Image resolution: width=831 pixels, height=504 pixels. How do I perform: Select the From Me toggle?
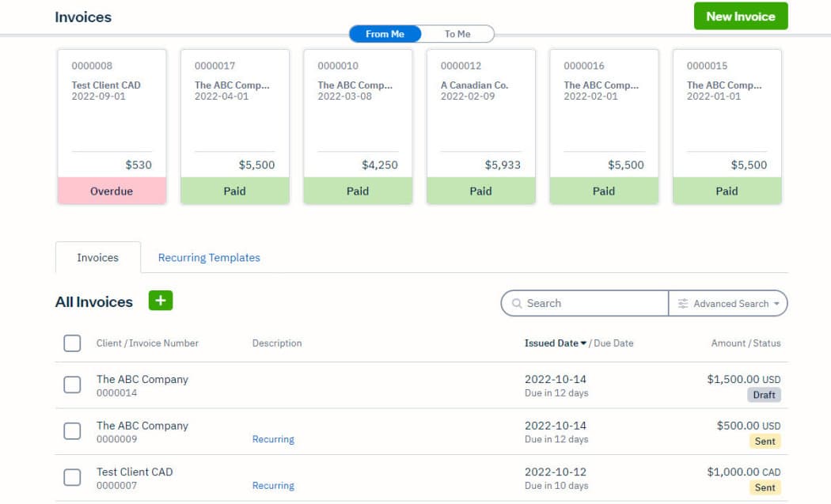385,34
